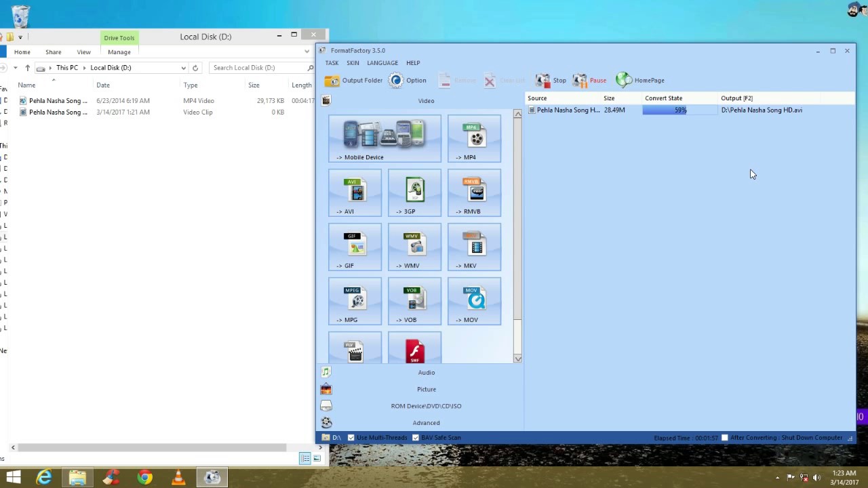Click the output path D:\Pehla Nasha Song HD.avi
868x488 pixels.
tap(762, 110)
